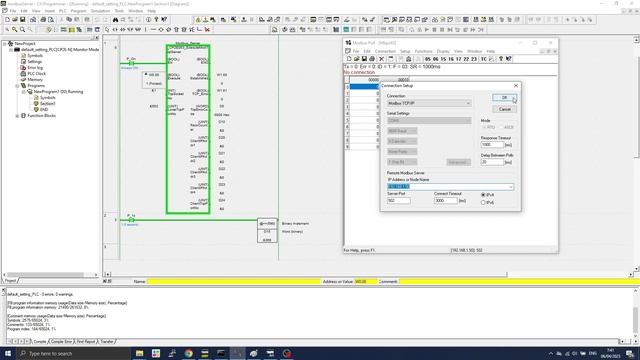640x360 pixels.
Task: Close the Connection Setup dialog with X
Action: (516, 86)
